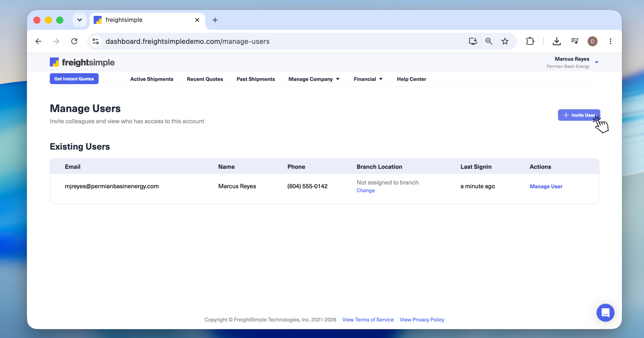Open the media control icon
This screenshot has height=338, width=644.
click(575, 41)
